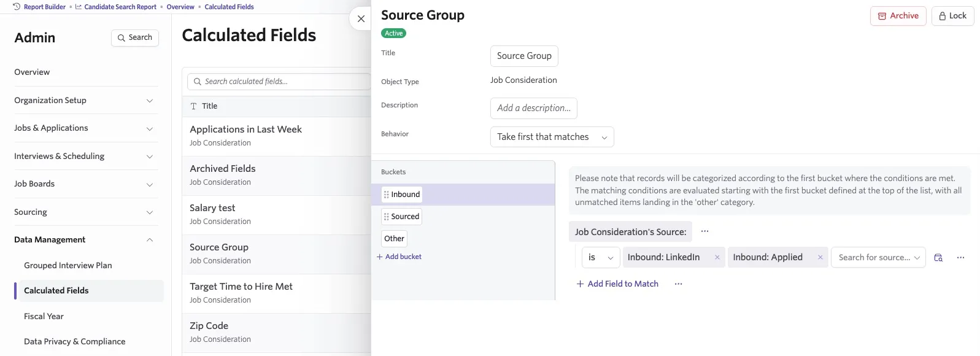Image resolution: width=980 pixels, height=356 pixels.
Task: Expand Interviews & Scheduling section
Action: [85, 156]
